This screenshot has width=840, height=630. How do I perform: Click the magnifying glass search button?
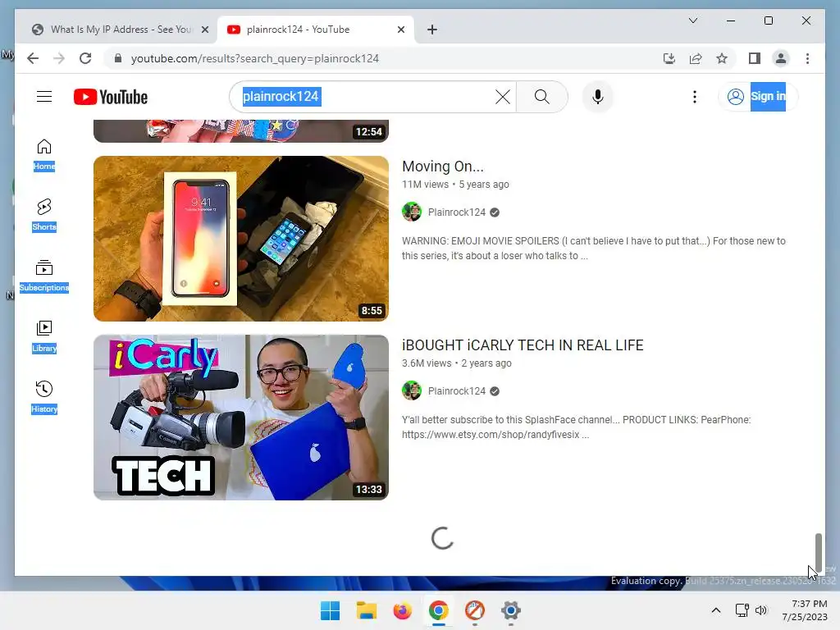click(x=541, y=97)
